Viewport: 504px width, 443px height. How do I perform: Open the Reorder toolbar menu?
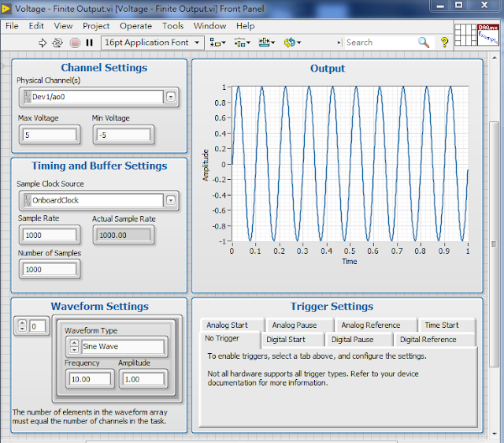click(x=292, y=43)
